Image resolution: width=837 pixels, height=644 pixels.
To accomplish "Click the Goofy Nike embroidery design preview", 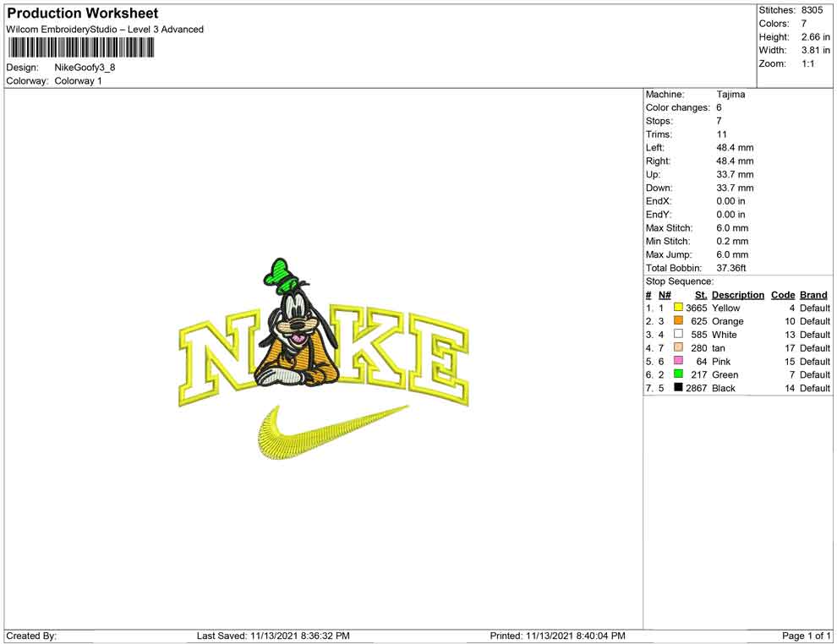I will (324, 359).
